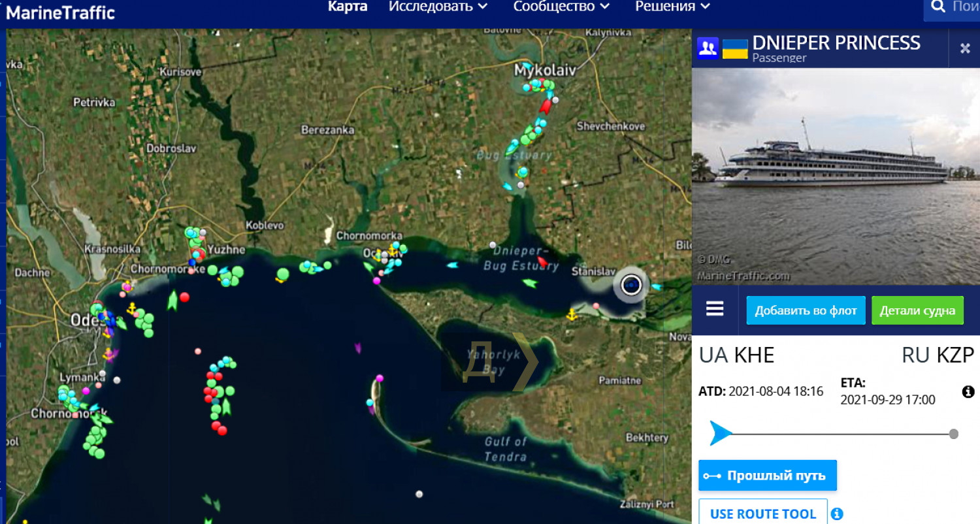980x524 pixels.
Task: Open the DNIEPER PRINCESS vessel photo
Action: pyautogui.click(x=836, y=176)
